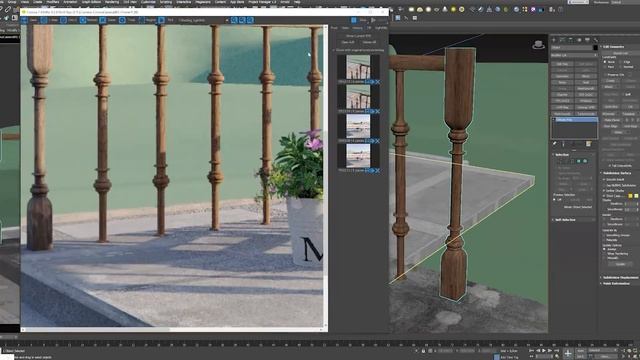This screenshot has height=360, width=640.
Task: Toggle the Preserve UVs checkbox
Action: coord(605,75)
